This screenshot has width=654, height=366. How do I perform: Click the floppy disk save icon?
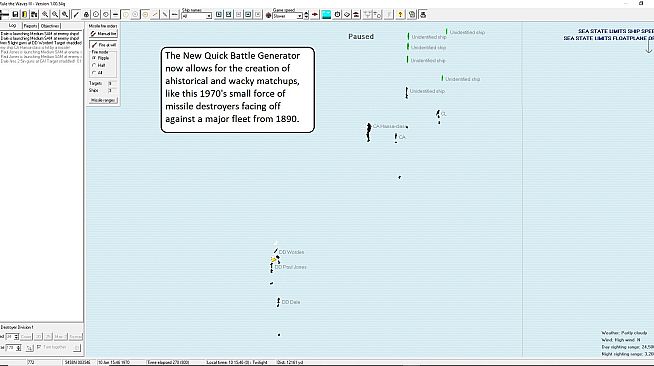15,15
